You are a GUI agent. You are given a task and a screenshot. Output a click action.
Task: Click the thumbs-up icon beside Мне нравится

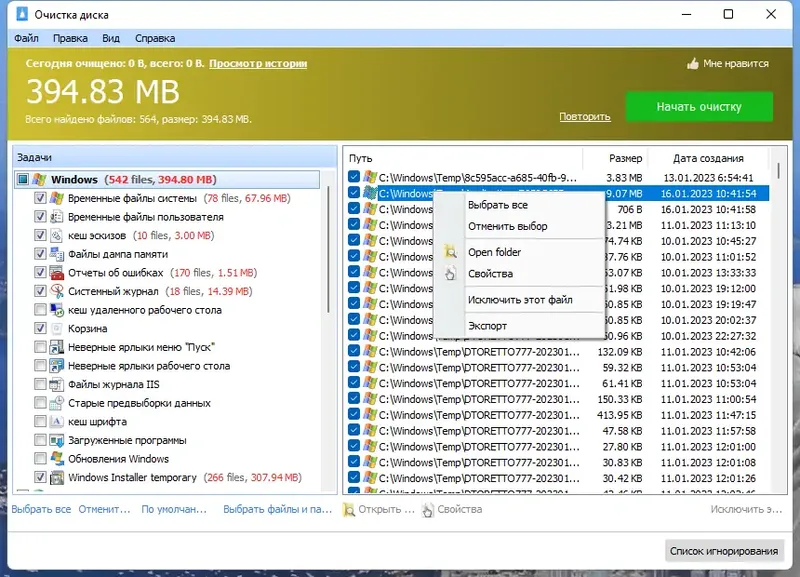click(692, 64)
